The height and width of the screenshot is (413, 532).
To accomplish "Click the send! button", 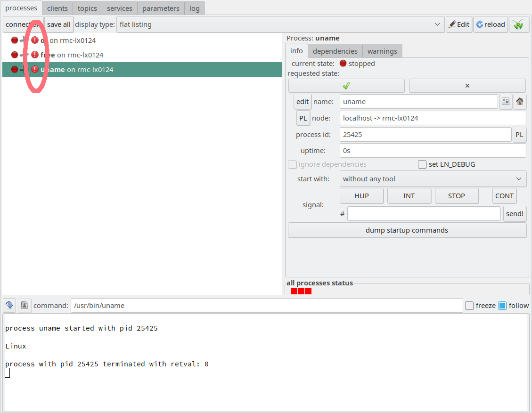I will [x=515, y=214].
